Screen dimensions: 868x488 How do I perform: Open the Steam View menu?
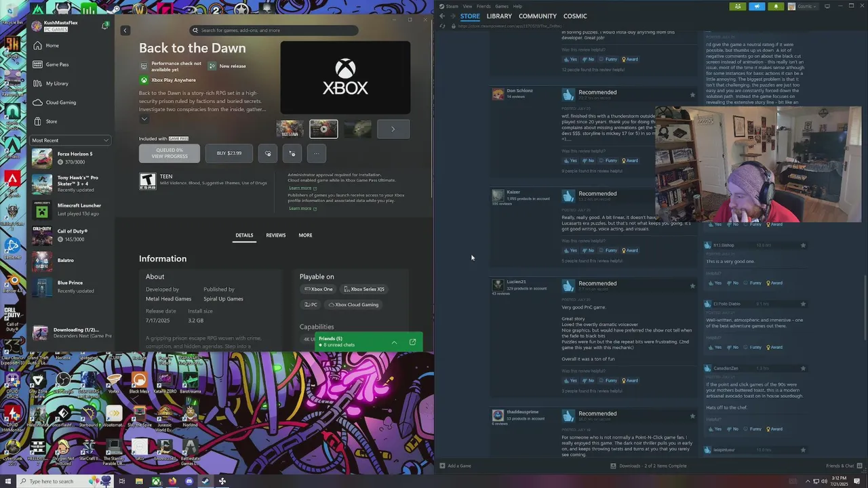467,6
